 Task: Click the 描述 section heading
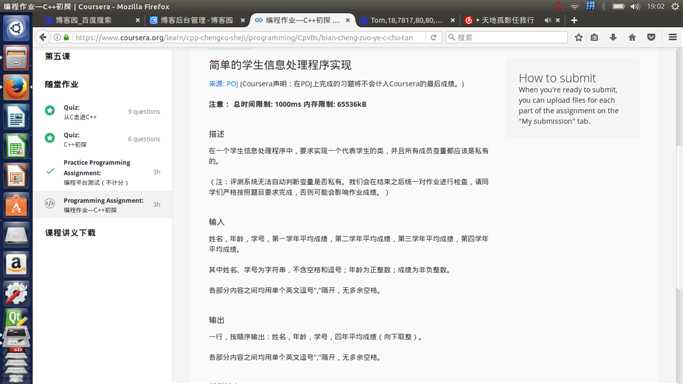tap(216, 134)
